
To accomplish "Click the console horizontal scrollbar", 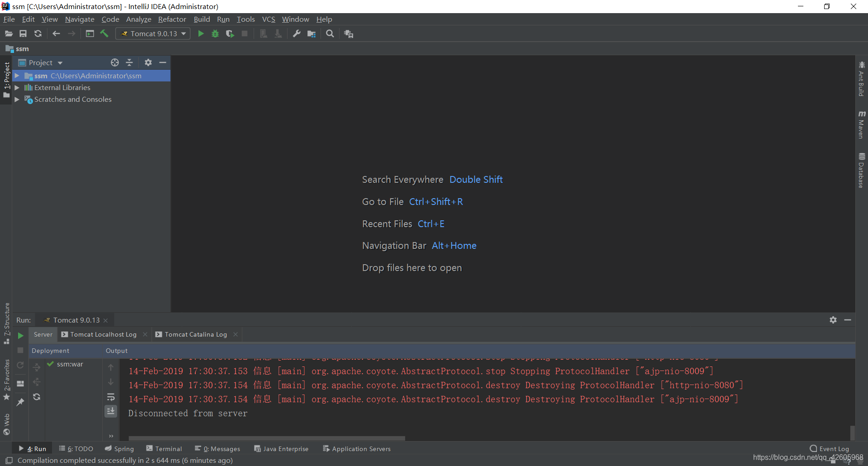I will [267, 438].
